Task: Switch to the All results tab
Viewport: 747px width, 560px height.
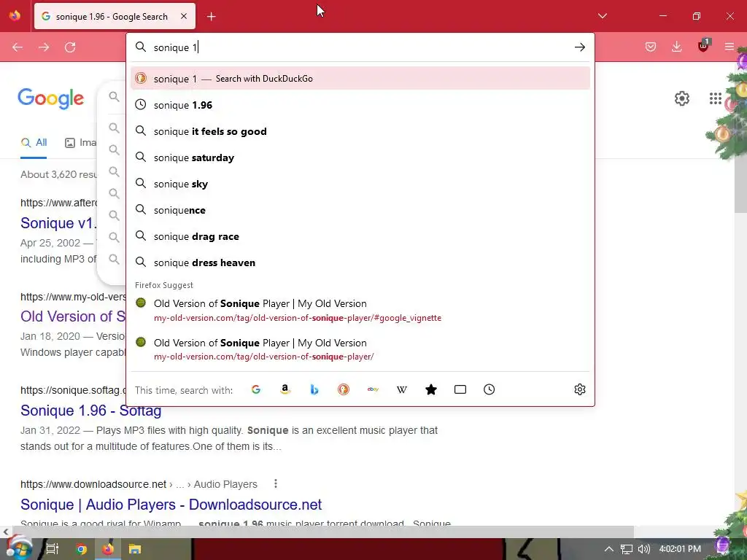Action: coord(34,142)
